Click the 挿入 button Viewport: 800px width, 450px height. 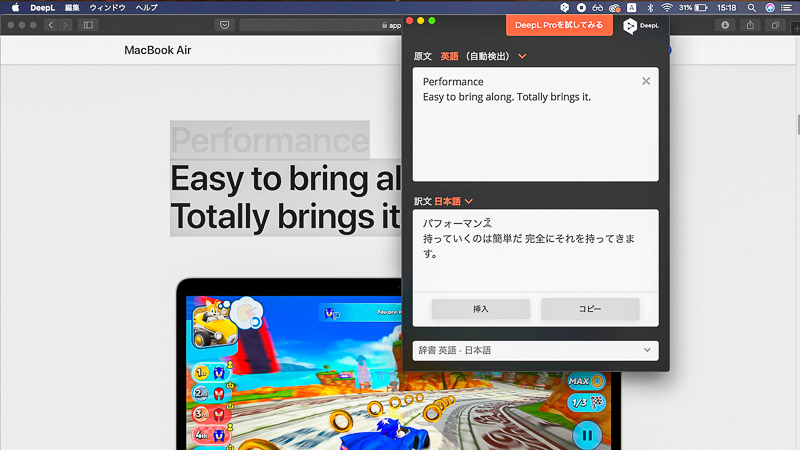[x=481, y=309]
